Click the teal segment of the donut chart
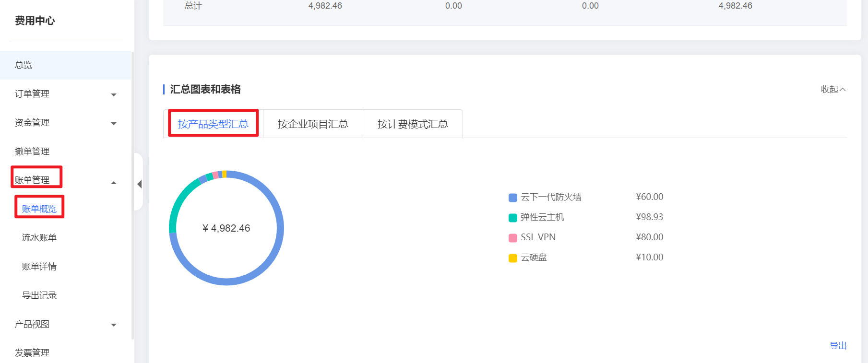Screen dimensions: 868x363 (178, 201)
